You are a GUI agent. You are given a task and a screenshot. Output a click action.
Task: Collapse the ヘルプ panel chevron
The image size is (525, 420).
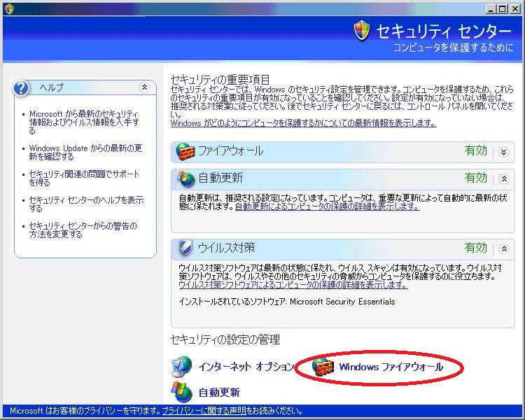(144, 87)
